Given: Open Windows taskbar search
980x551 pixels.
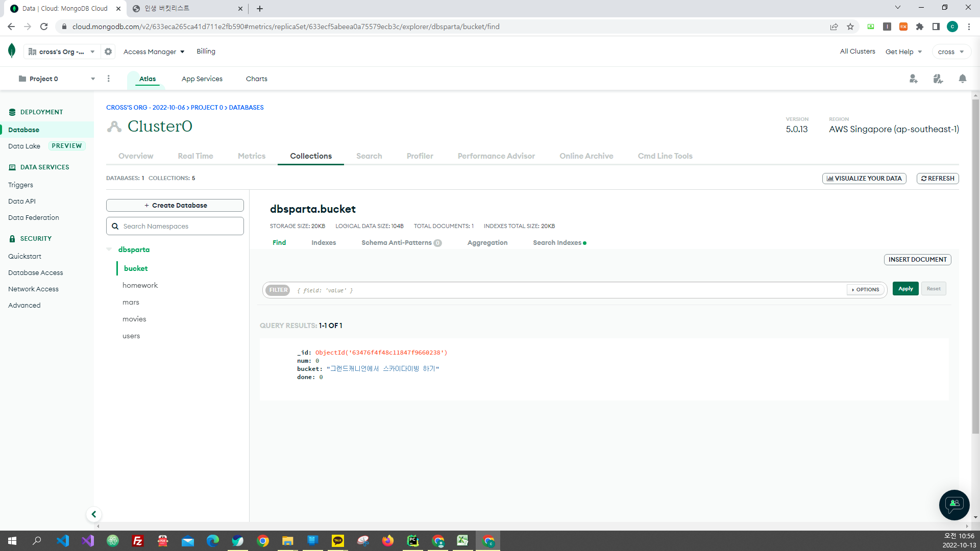Looking at the screenshot, I should (x=37, y=541).
